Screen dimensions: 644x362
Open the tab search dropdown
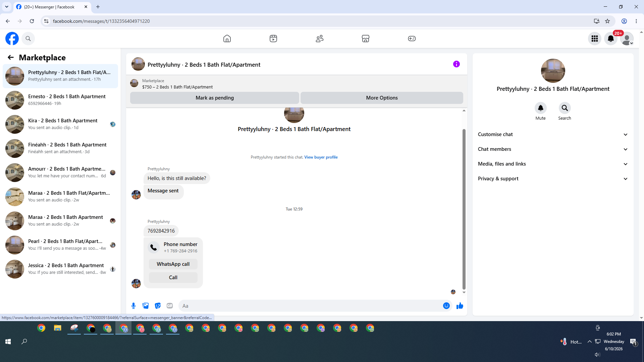click(7, 7)
